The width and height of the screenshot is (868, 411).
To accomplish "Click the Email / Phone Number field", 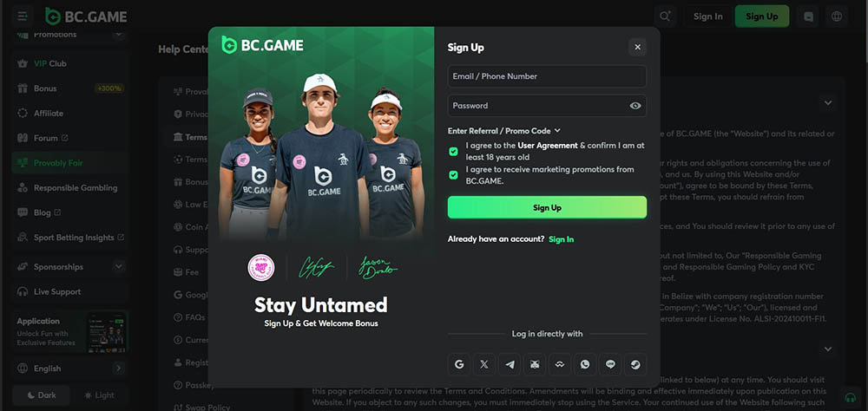I will [547, 76].
